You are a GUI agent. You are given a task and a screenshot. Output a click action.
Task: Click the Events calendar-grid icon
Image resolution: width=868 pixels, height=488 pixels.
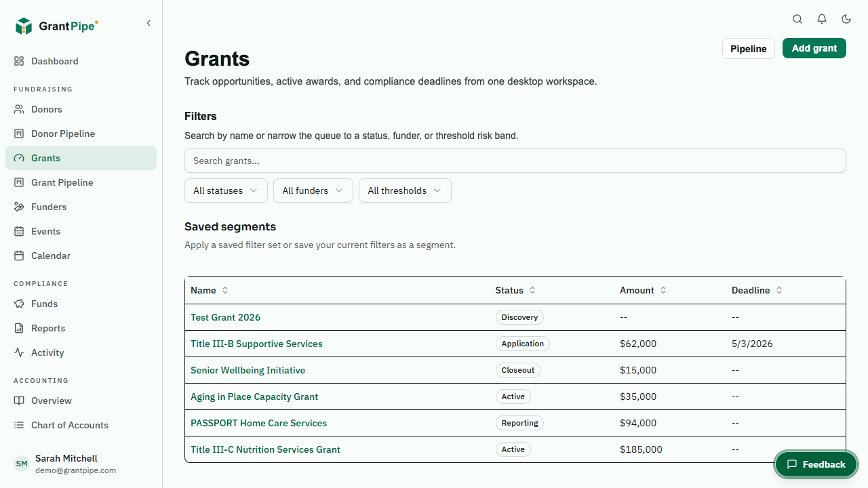19,231
